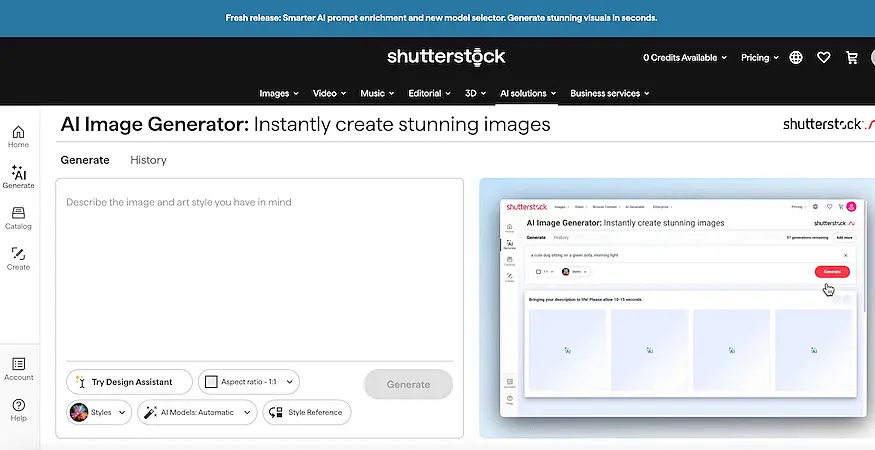Open the Home sidebar icon
Screen dimensions: 875x450
18,137
